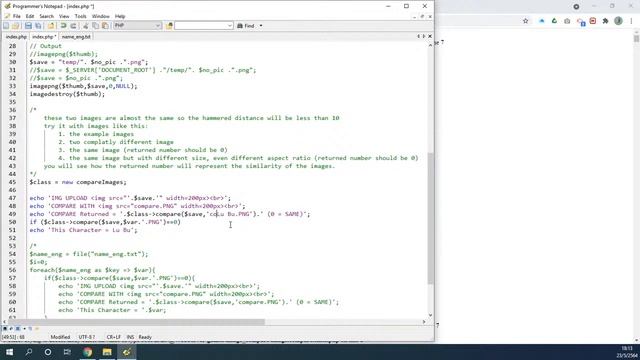The image size is (640, 360).
Task: Click the Redo toolbar icon
Action: point(73,26)
